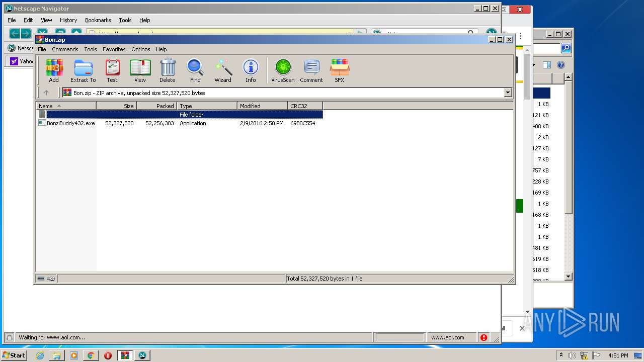
Task: Click the Windows Start button
Action: pos(14,355)
